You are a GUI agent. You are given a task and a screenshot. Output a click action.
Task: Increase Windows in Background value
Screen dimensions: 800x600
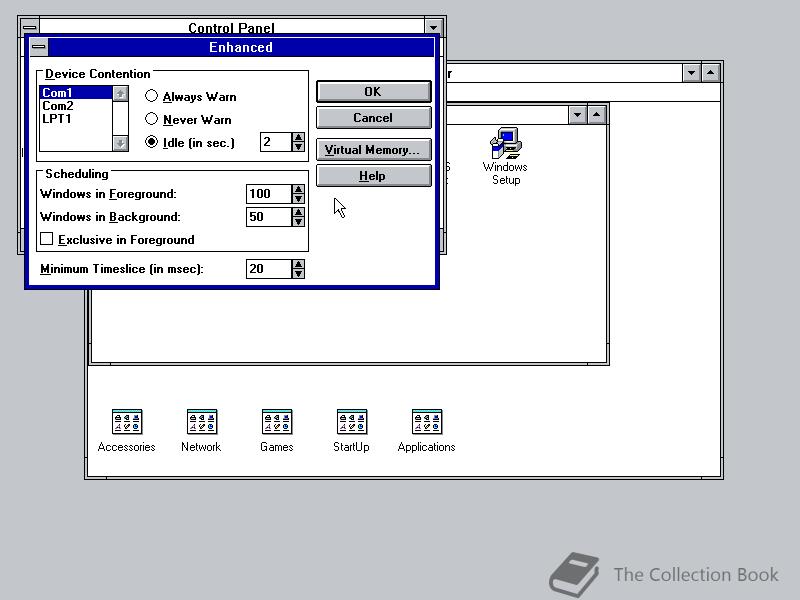click(298, 212)
